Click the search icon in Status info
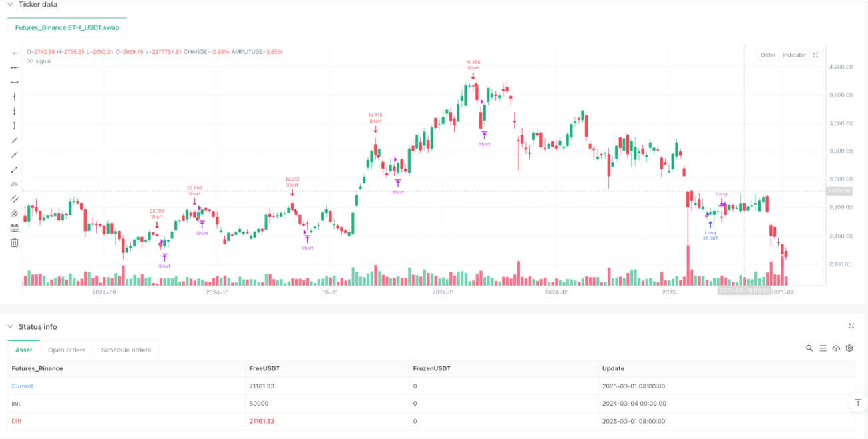 [809, 348]
